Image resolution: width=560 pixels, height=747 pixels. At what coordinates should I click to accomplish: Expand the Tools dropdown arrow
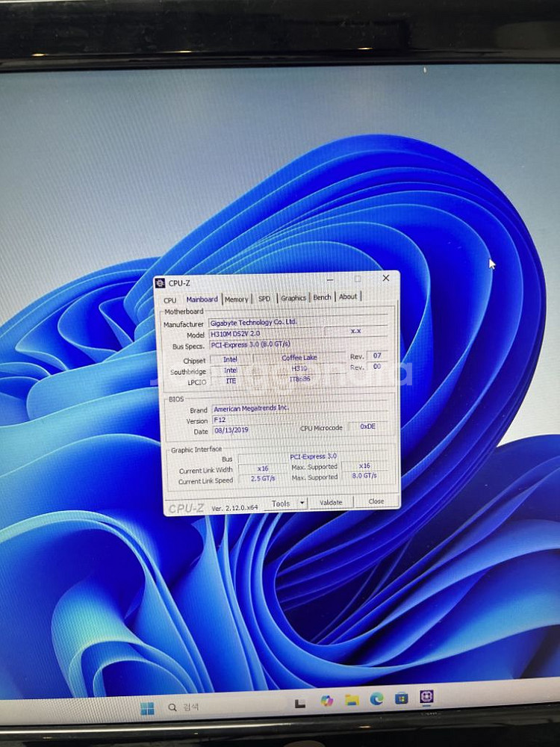(302, 503)
